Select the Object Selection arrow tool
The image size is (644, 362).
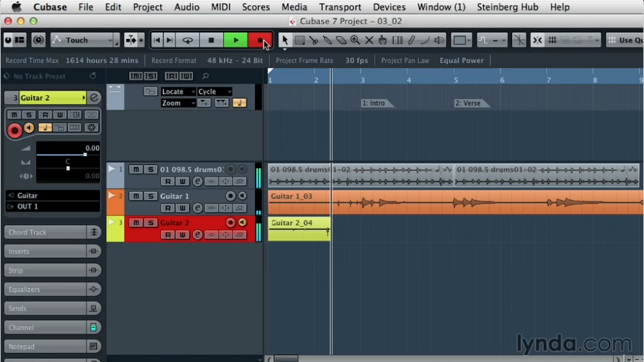coord(284,40)
